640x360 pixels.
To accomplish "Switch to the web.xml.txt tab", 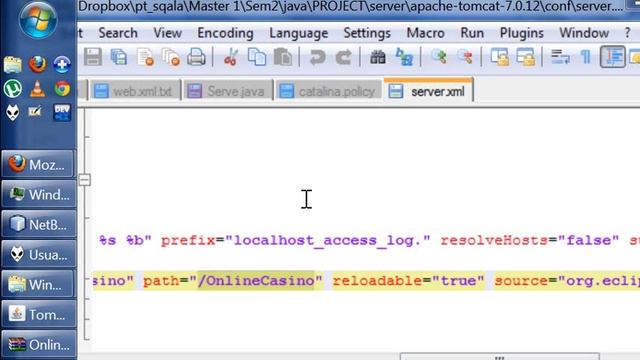I will pyautogui.click(x=135, y=91).
